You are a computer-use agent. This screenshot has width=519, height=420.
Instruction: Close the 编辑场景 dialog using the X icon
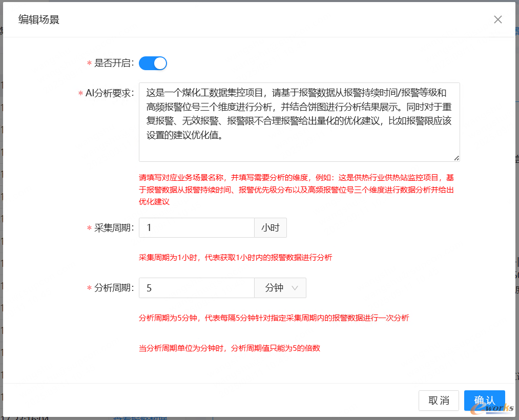[497, 19]
